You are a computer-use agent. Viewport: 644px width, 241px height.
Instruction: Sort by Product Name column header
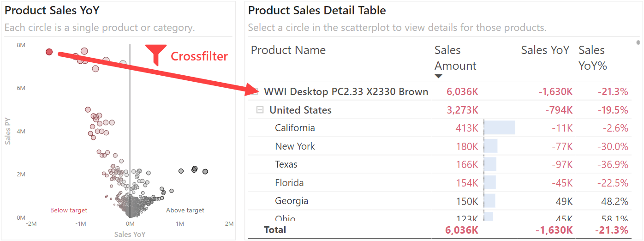[x=288, y=50]
